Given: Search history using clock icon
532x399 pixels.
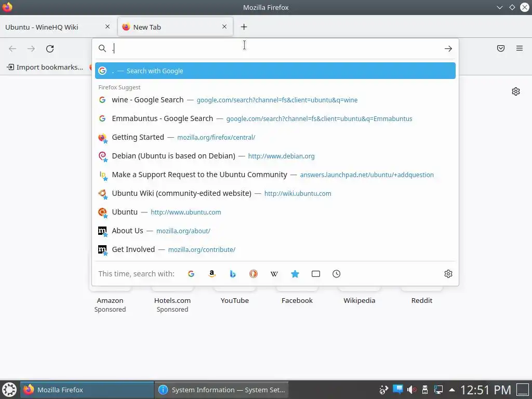Looking at the screenshot, I should tap(336, 274).
